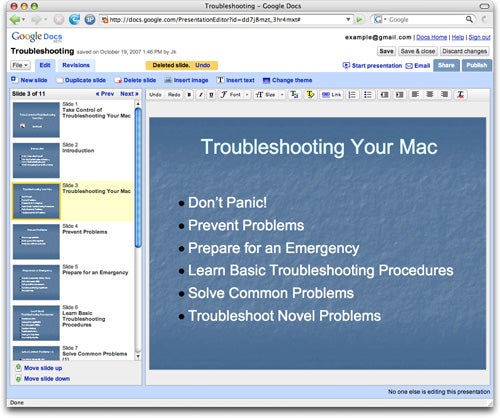Open the text color picker

pos(294,95)
